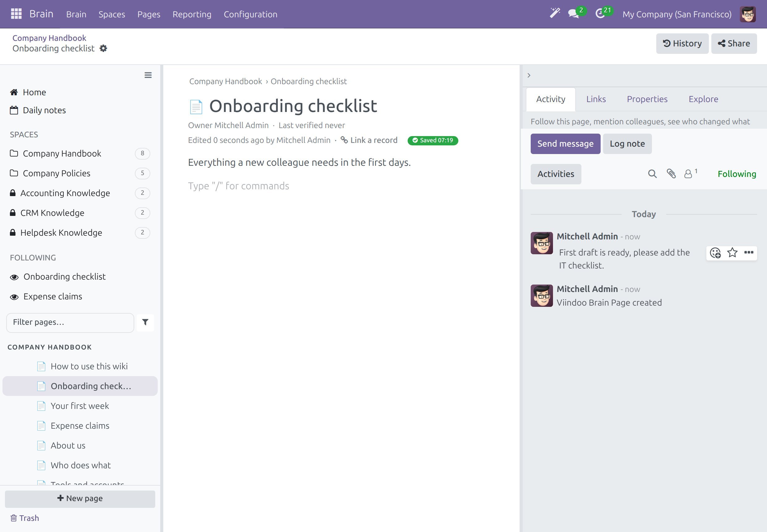Image resolution: width=767 pixels, height=532 pixels.
Task: Focus the Filter pages input field
Action: click(x=70, y=322)
